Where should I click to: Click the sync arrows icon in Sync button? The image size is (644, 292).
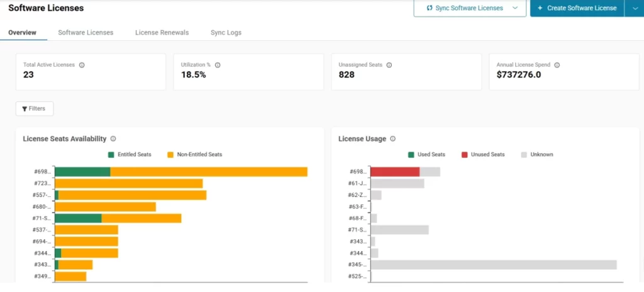click(x=430, y=8)
